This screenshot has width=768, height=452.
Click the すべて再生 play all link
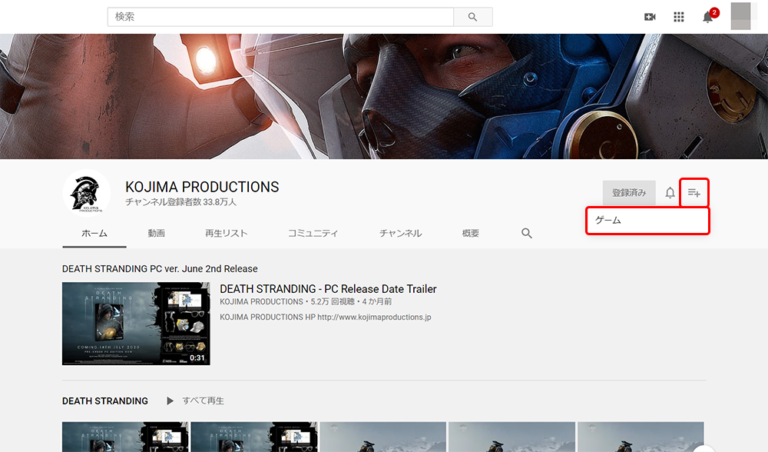click(203, 401)
